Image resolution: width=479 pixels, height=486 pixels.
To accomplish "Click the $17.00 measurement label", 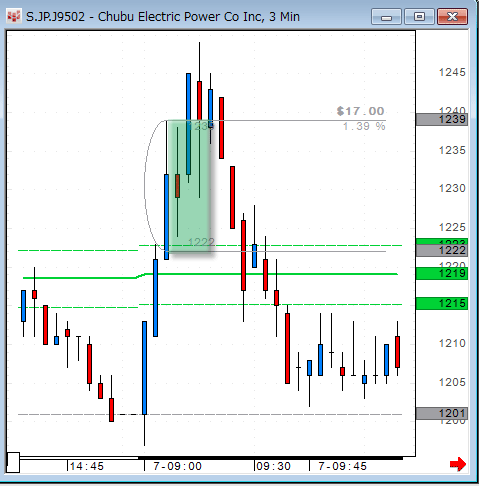I will pos(360,111).
